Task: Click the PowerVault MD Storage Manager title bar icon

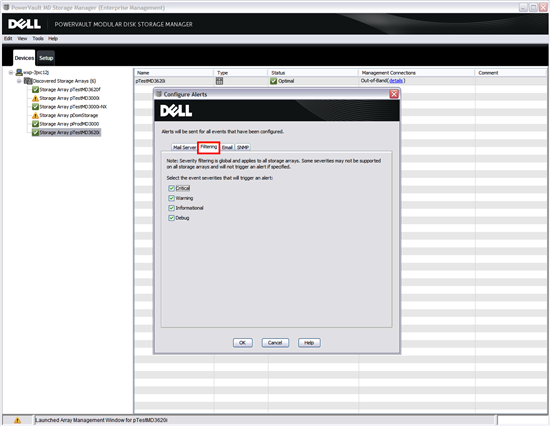Action: (x=6, y=7)
